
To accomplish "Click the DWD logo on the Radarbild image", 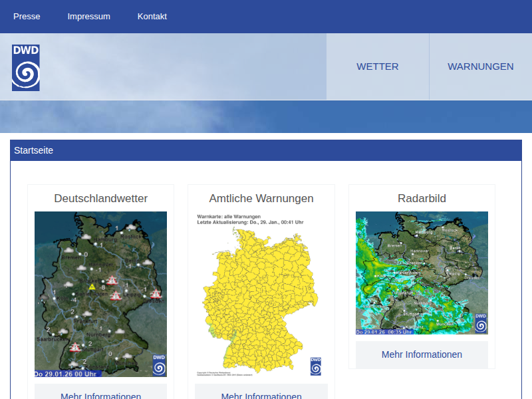I will tap(481, 323).
